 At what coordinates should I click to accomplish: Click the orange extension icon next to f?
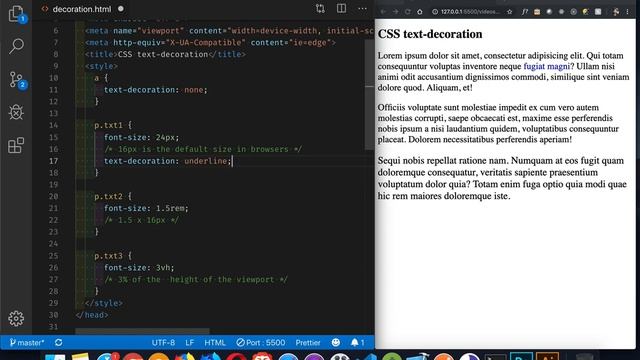(x=537, y=12)
